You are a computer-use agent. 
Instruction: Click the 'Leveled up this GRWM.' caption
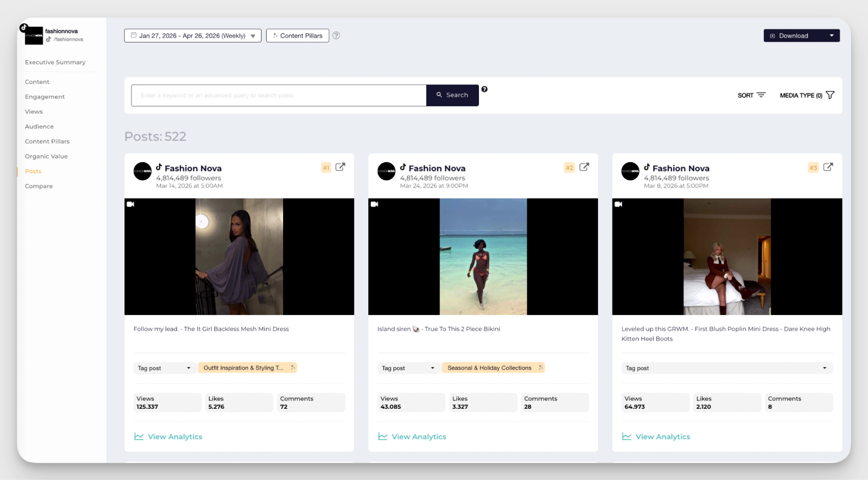point(726,334)
